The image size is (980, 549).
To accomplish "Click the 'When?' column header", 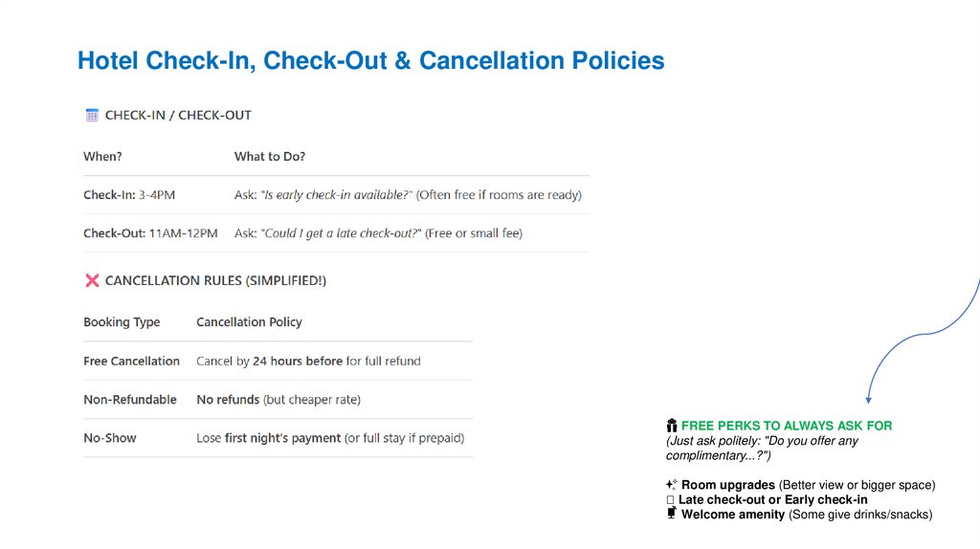I will (102, 157).
